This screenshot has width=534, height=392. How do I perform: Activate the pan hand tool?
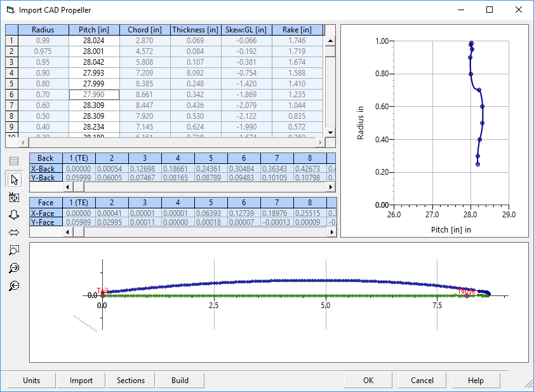pyautogui.click(x=14, y=215)
